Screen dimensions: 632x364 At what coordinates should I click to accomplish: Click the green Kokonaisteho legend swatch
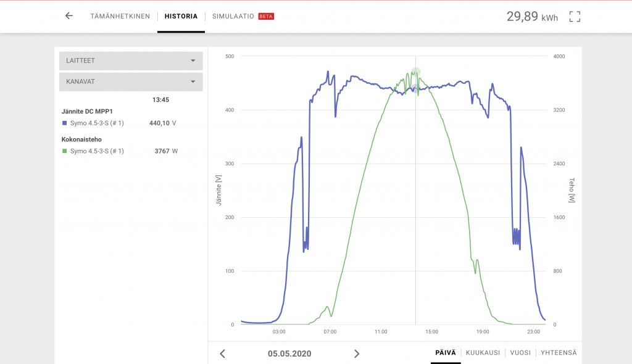coord(64,151)
